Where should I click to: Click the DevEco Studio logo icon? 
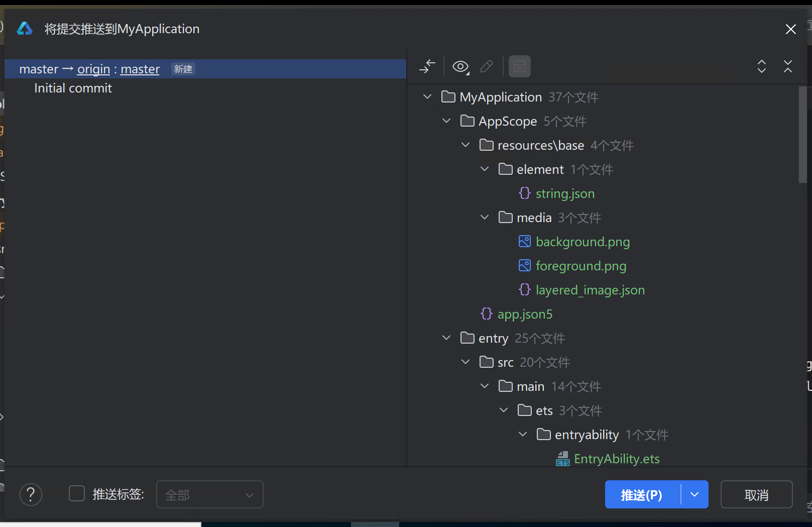pyautogui.click(x=25, y=29)
